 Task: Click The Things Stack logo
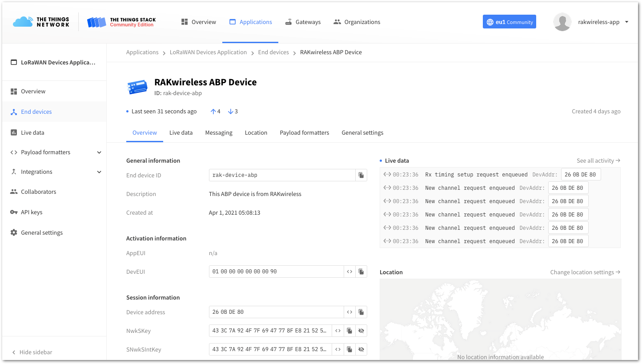tap(121, 22)
